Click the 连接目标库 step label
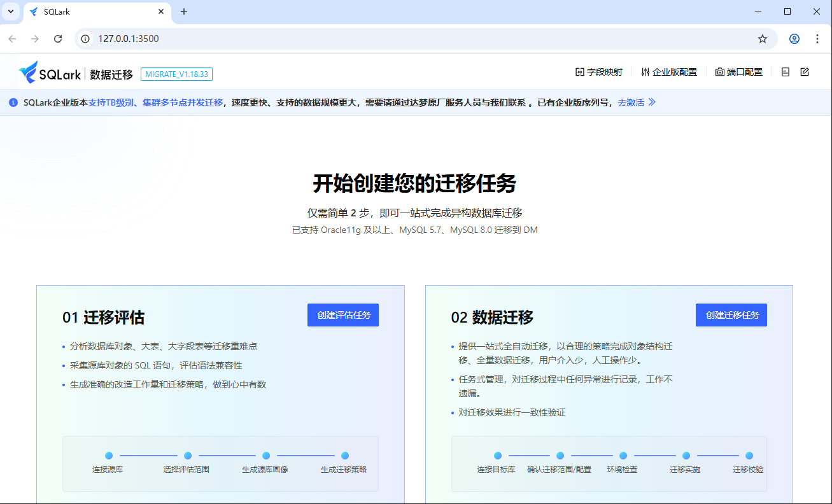The height and width of the screenshot is (504, 832). click(x=497, y=470)
